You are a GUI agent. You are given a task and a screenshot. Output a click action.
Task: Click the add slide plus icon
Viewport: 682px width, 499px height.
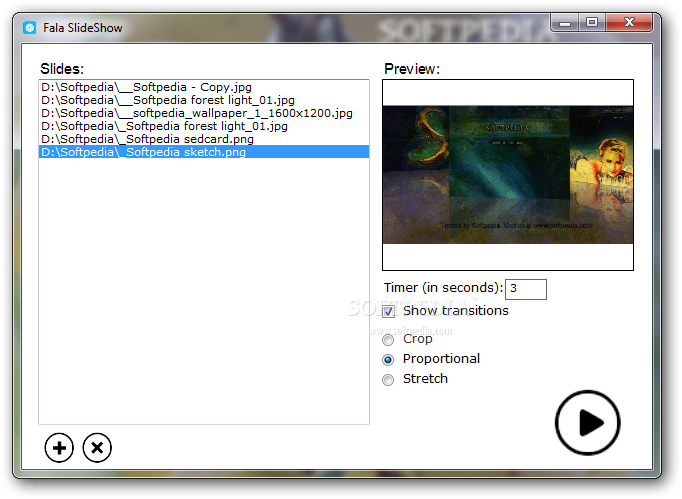59,448
